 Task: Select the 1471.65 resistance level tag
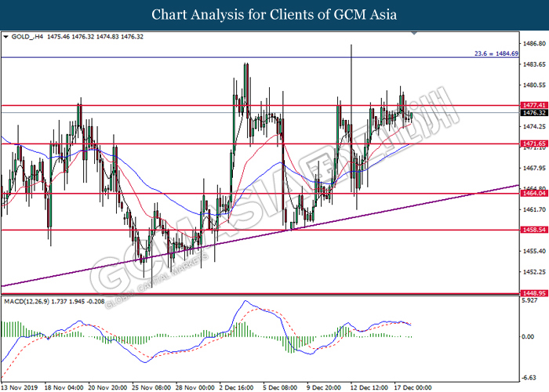pyautogui.click(x=532, y=145)
